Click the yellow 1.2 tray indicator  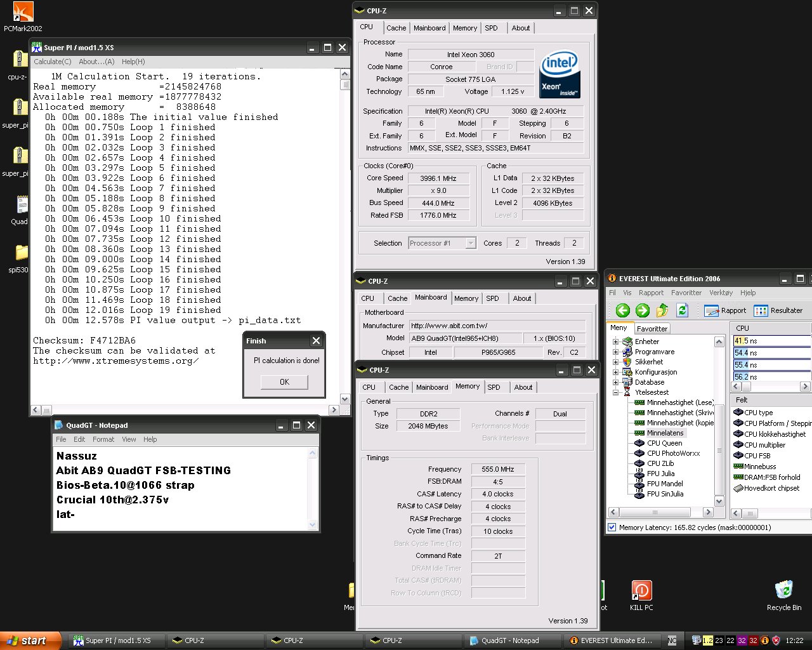(708, 640)
